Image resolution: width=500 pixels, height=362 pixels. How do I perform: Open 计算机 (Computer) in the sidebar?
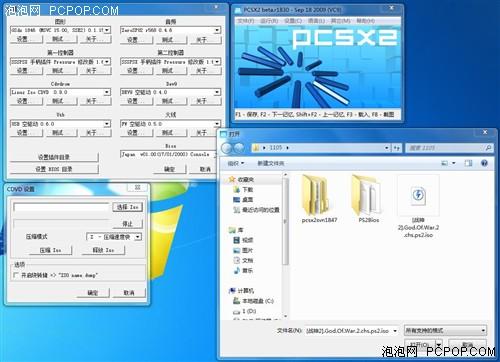(x=241, y=291)
